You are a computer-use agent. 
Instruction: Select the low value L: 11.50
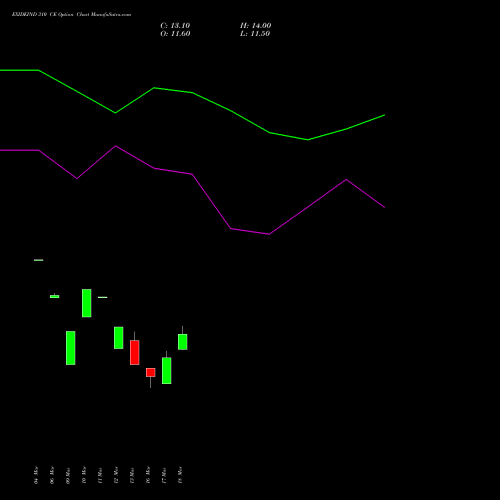[x=255, y=34]
